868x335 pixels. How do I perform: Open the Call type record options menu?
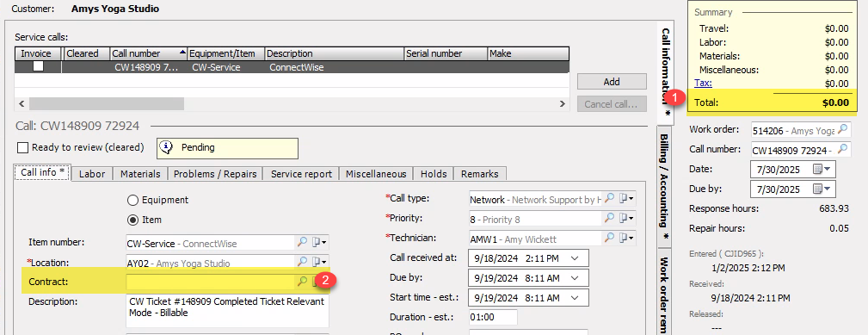click(626, 199)
